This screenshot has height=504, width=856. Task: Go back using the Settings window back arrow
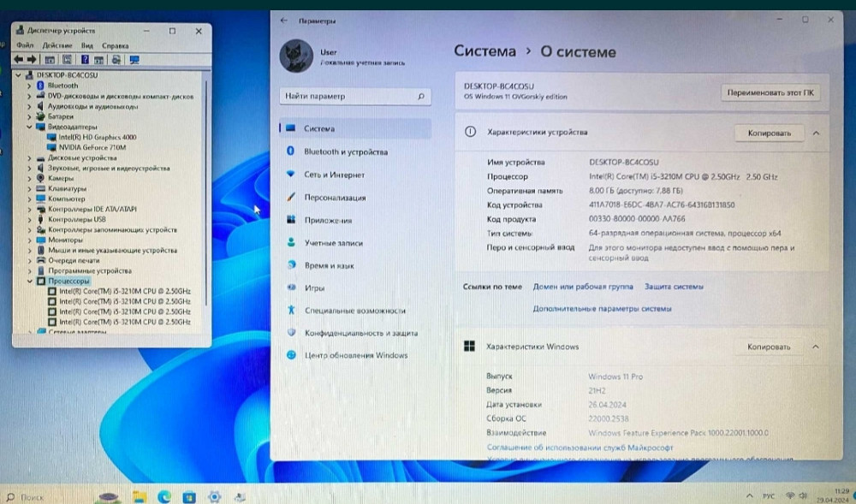tap(284, 20)
